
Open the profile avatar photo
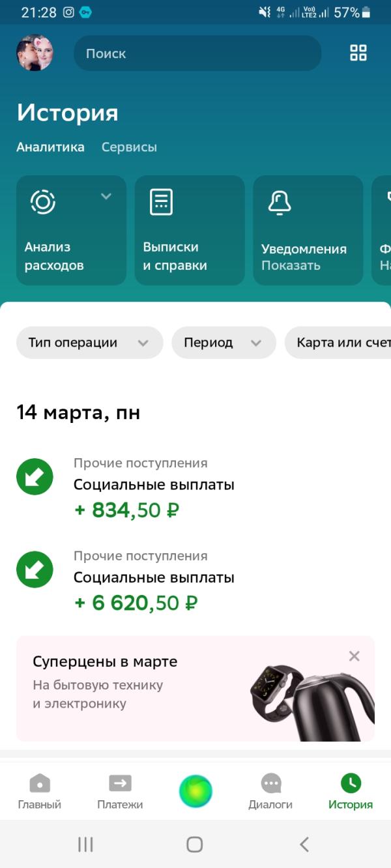pyautogui.click(x=35, y=53)
